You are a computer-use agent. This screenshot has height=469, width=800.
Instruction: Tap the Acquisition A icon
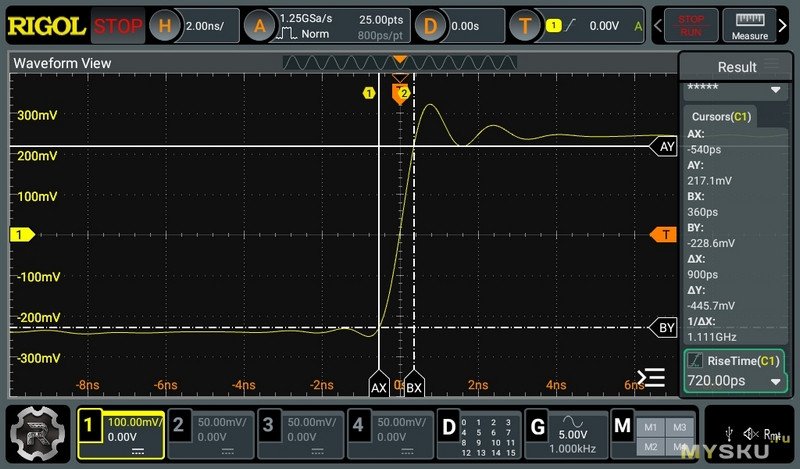262,26
